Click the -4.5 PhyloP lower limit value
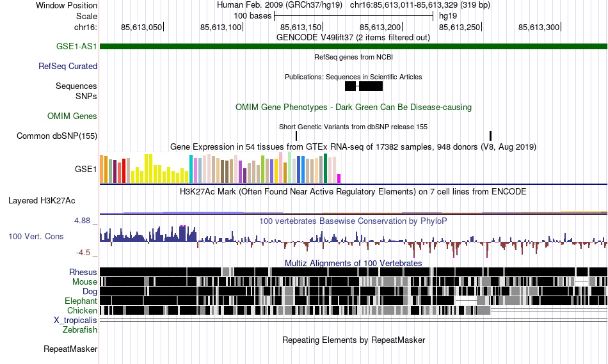The height and width of the screenshot is (364, 608). click(x=83, y=253)
